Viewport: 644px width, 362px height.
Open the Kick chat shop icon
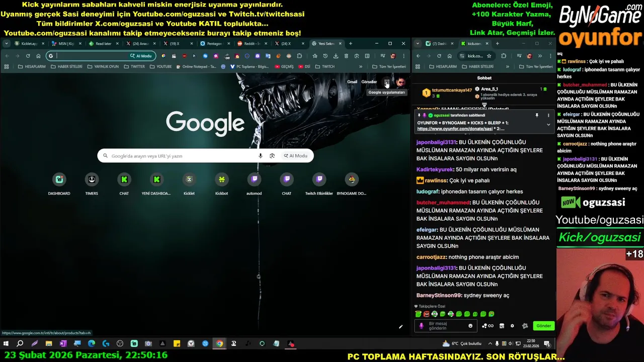(x=502, y=326)
